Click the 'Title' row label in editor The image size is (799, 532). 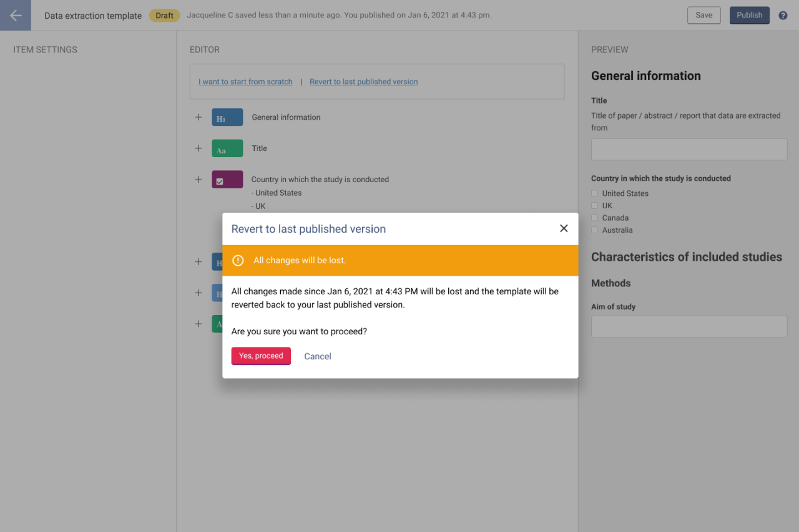259,148
